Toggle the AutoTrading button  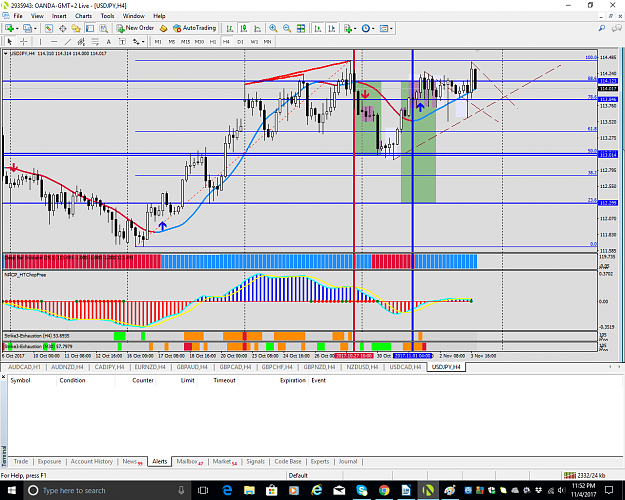[x=195, y=28]
